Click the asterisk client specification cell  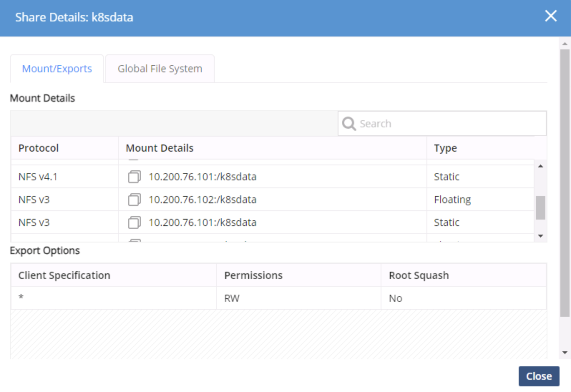click(x=114, y=298)
